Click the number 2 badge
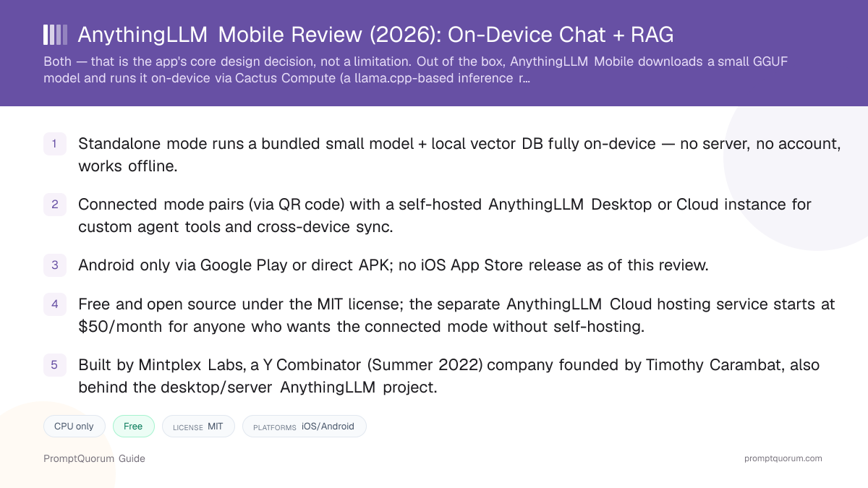The width and height of the screenshot is (868, 488). pos(54,205)
